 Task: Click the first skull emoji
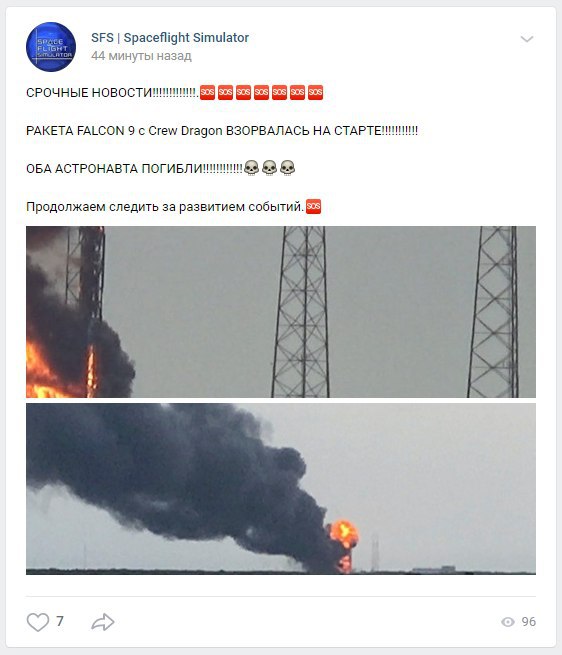251,168
